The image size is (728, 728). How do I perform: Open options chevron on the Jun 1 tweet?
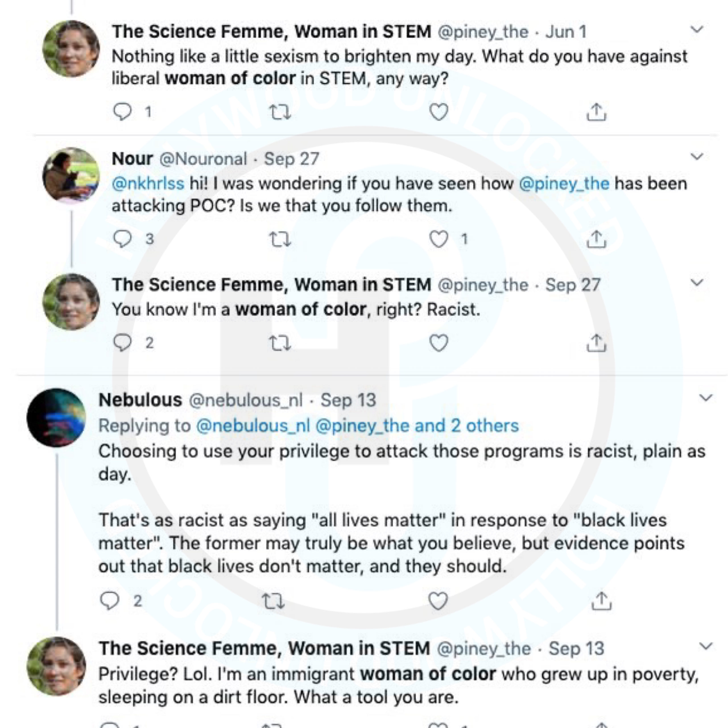(697, 29)
